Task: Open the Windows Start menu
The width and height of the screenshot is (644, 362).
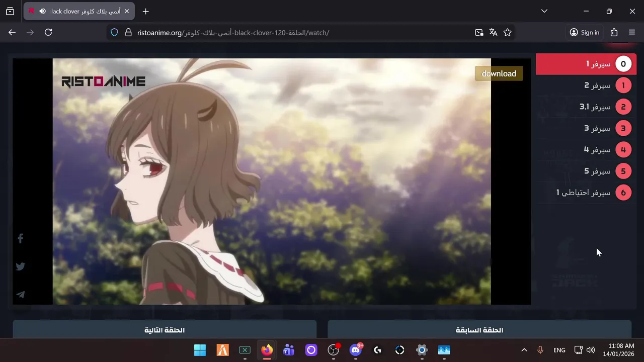Action: click(x=200, y=350)
